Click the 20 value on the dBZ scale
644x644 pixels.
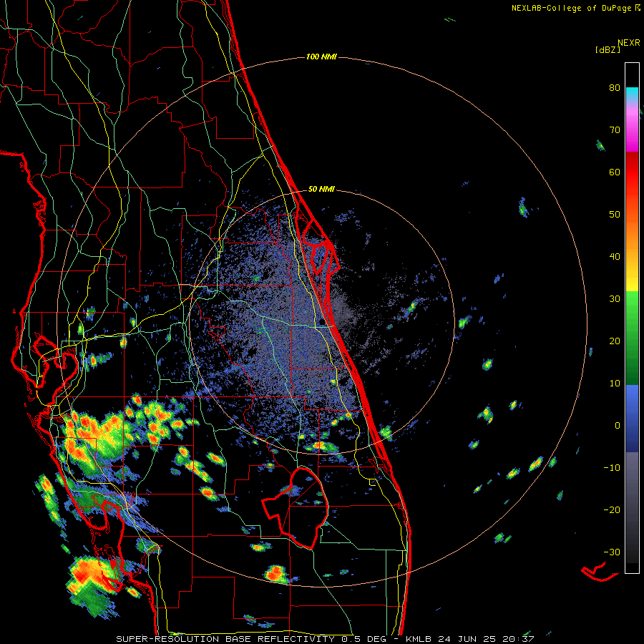(x=615, y=341)
